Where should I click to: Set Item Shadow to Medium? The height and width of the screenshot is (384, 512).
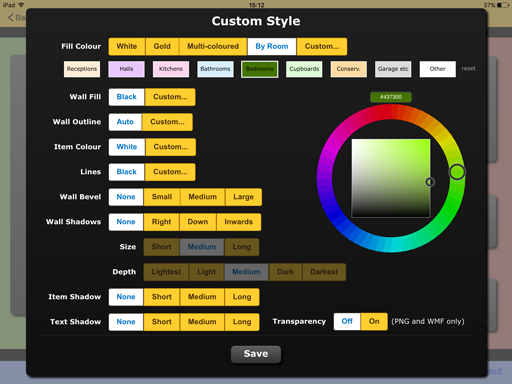point(202,297)
